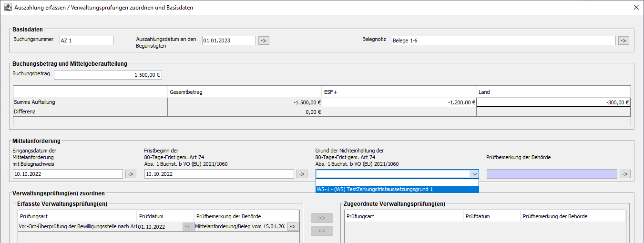Assign Verwaltungsprüfung with the >> button

[x=322, y=218]
